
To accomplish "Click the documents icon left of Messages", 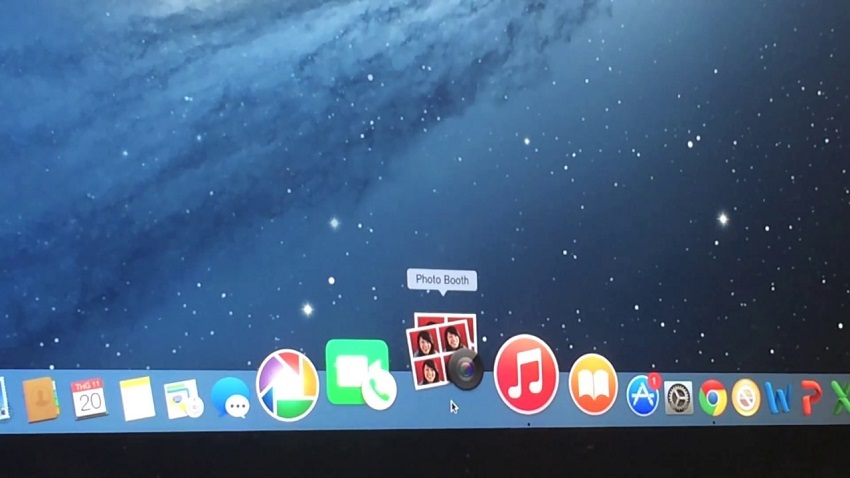I will coord(183,399).
